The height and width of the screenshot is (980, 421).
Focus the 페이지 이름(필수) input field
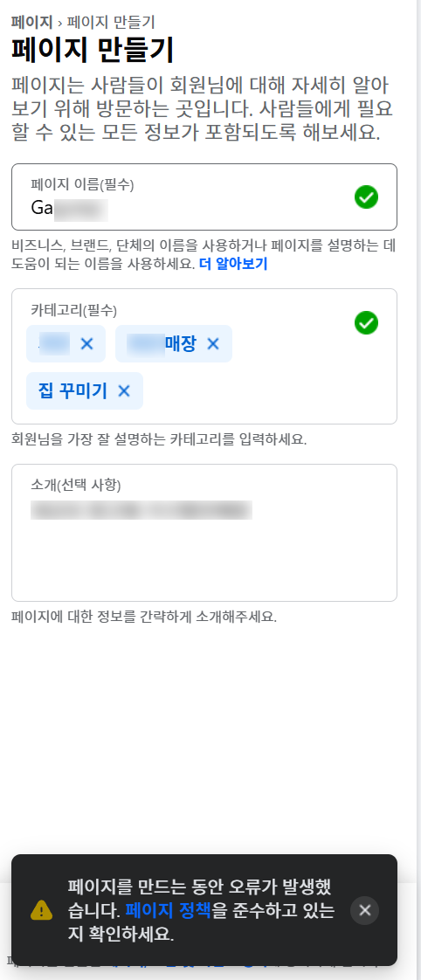(x=204, y=197)
